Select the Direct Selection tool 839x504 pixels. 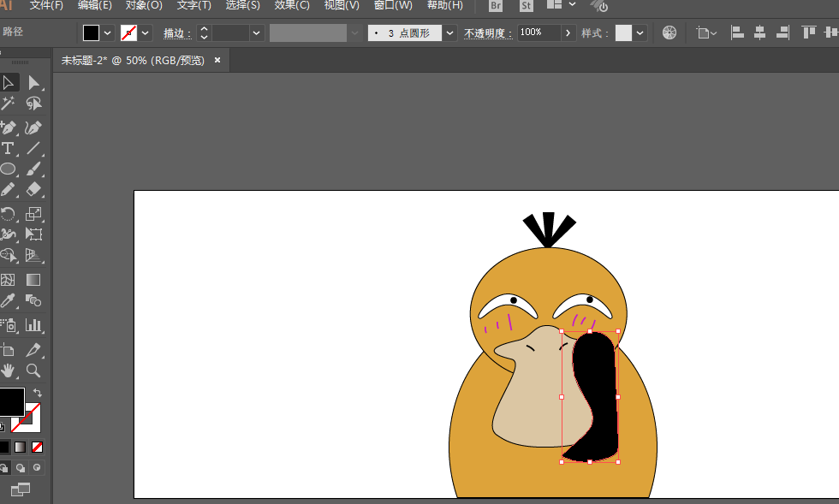(x=33, y=83)
